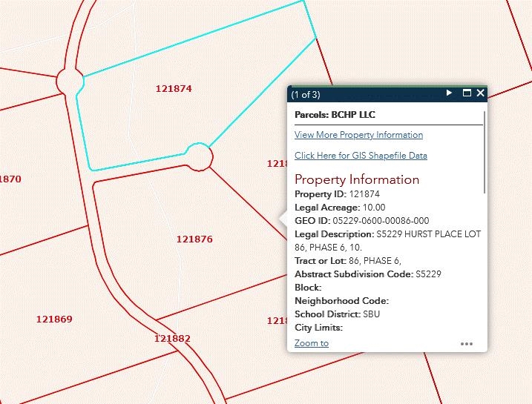Open the popup's ellipsis actions menu
Viewport: 532px width, 404px height.
466,344
